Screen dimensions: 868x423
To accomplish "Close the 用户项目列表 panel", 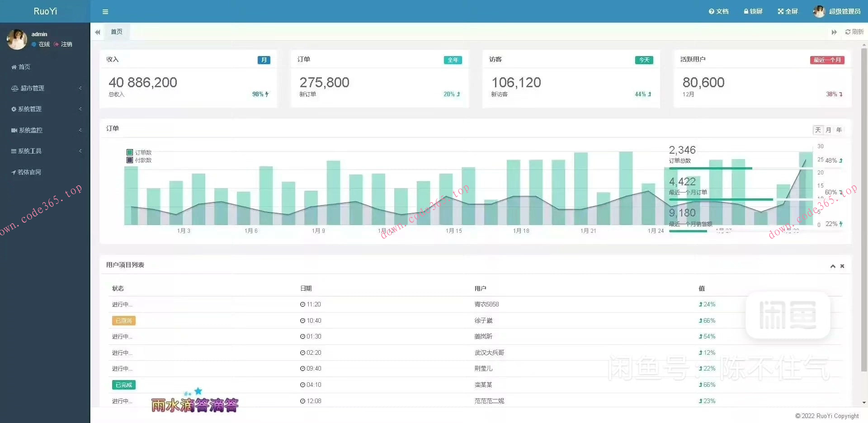I will 842,266.
